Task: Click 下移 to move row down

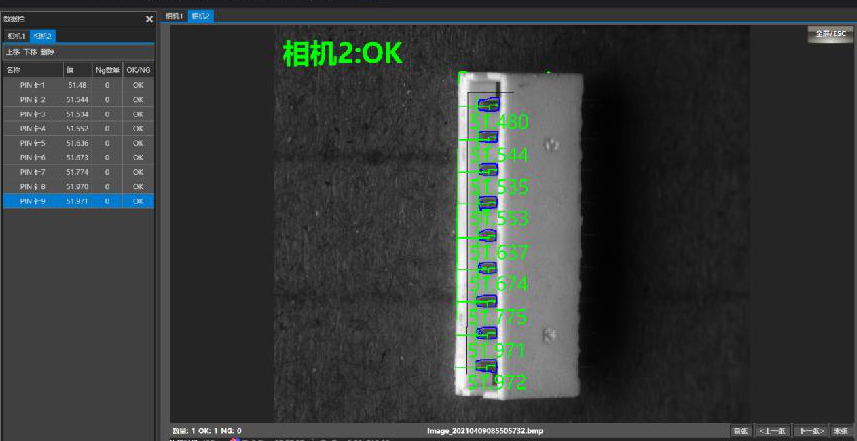Action: (x=30, y=52)
